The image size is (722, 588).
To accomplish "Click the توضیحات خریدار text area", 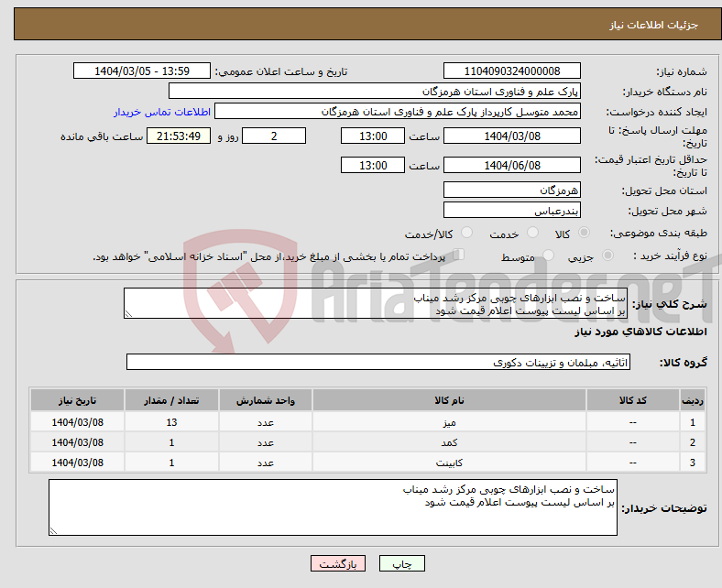I will pos(333,507).
